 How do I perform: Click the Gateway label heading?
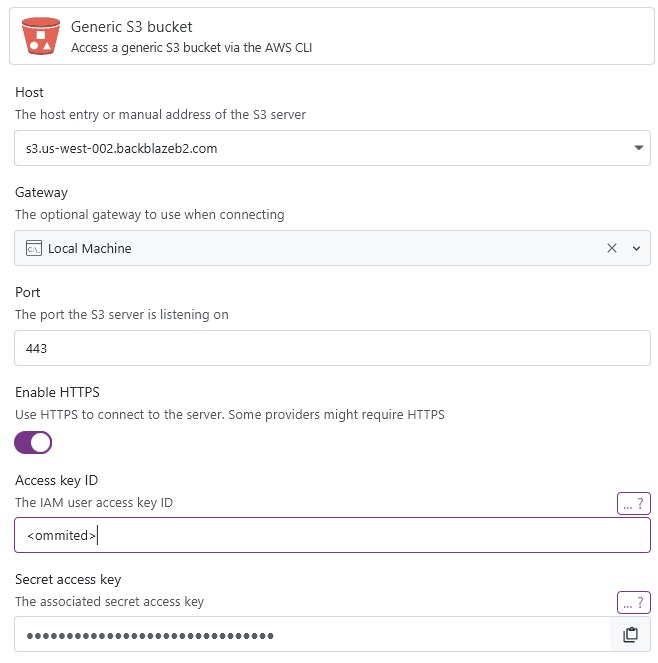(42, 193)
